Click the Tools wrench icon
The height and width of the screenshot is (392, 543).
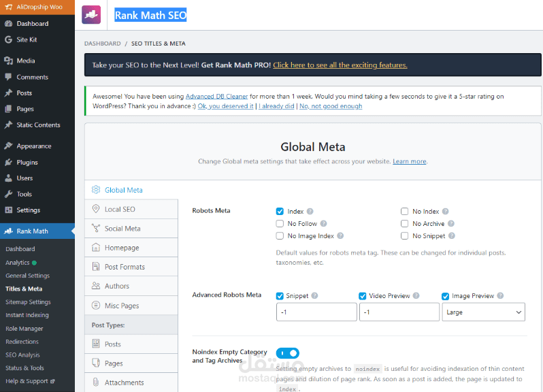coord(9,194)
